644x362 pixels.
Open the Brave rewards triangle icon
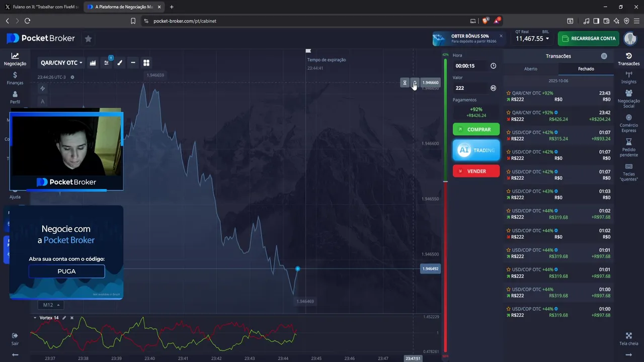tap(497, 21)
